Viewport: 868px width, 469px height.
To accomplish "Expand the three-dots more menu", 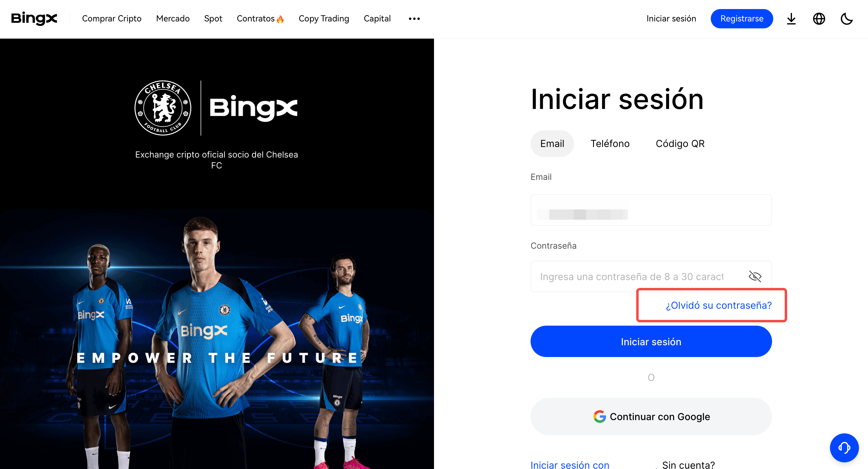I will point(414,18).
